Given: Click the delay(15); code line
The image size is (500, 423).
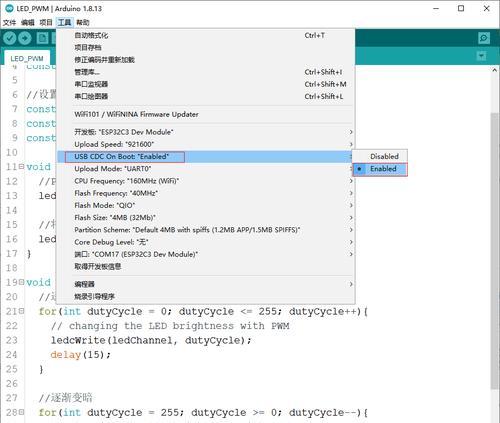Looking at the screenshot, I should pos(80,355).
